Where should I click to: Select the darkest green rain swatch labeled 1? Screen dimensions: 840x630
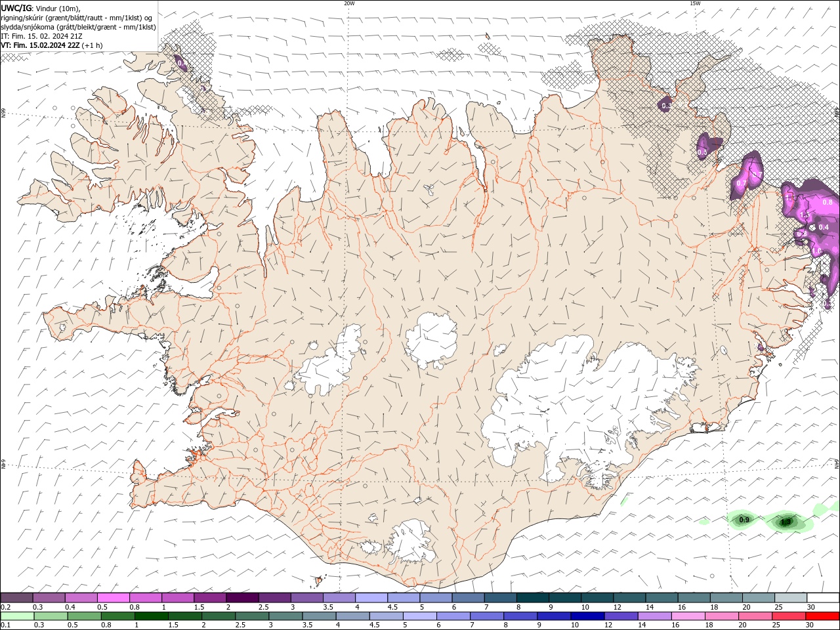[152, 616]
